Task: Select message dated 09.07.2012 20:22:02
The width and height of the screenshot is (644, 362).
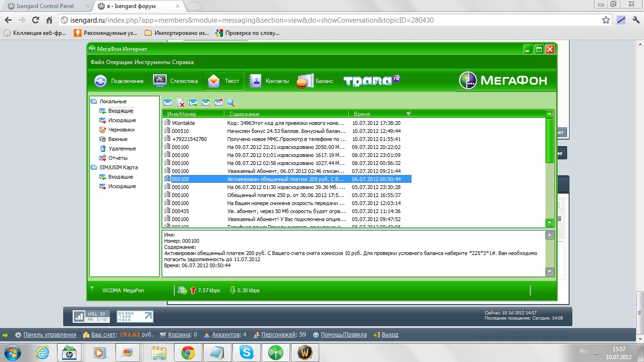Action: [288, 147]
